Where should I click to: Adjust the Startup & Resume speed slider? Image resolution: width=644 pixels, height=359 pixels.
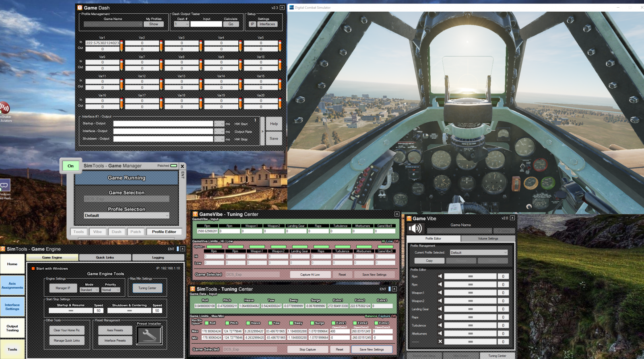[71, 310]
